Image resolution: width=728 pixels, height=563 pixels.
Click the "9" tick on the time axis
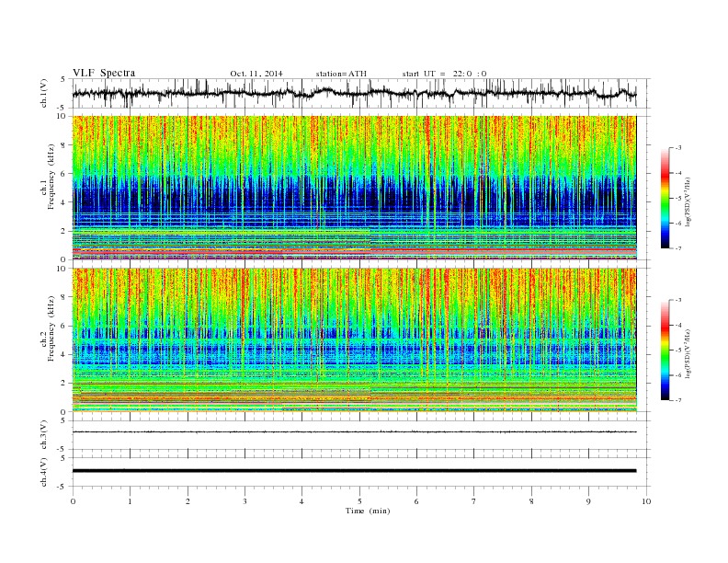pyautogui.click(x=588, y=501)
